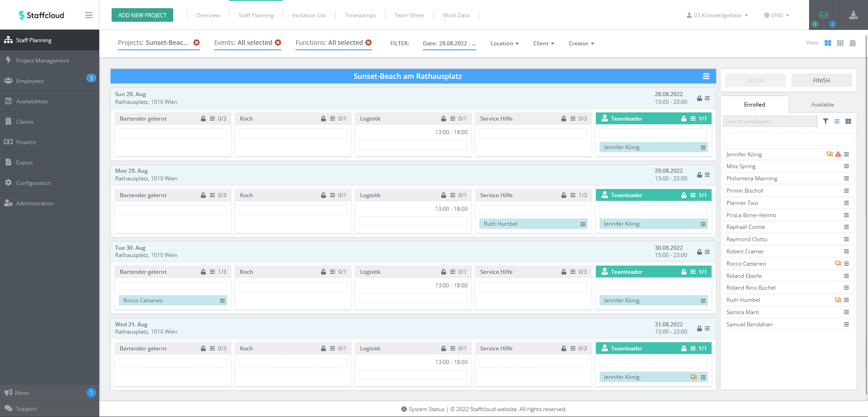
Task: Click warning icon next to Jennifer König
Action: coord(838,154)
